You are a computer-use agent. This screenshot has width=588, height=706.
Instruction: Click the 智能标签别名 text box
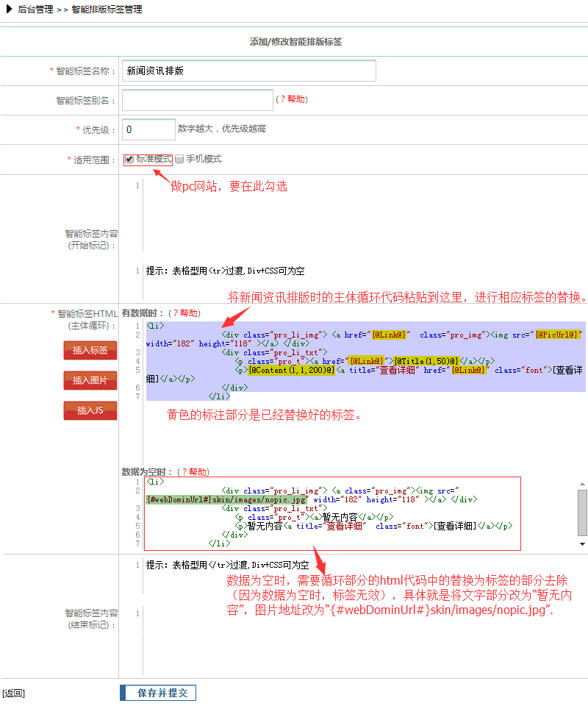[198, 100]
